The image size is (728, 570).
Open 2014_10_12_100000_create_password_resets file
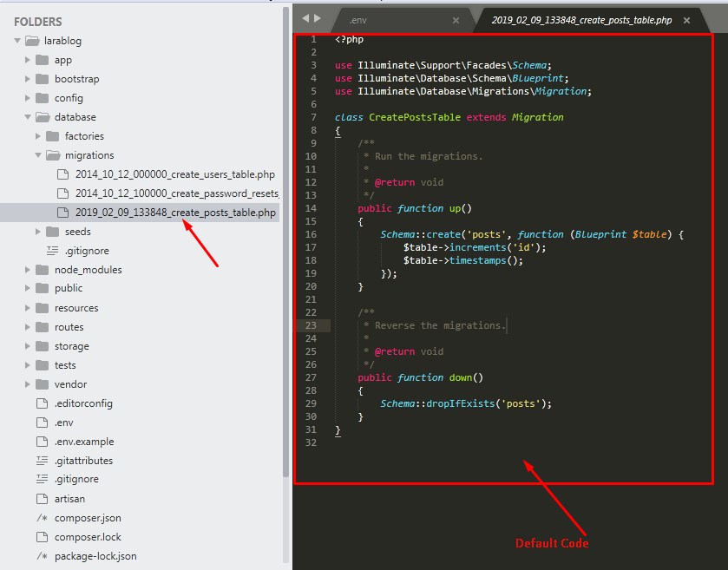click(x=177, y=193)
